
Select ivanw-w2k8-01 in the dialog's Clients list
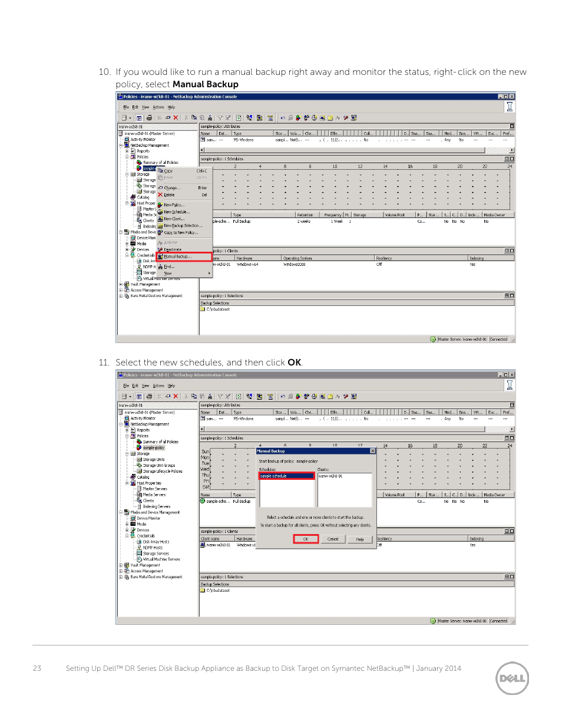click(x=330, y=476)
